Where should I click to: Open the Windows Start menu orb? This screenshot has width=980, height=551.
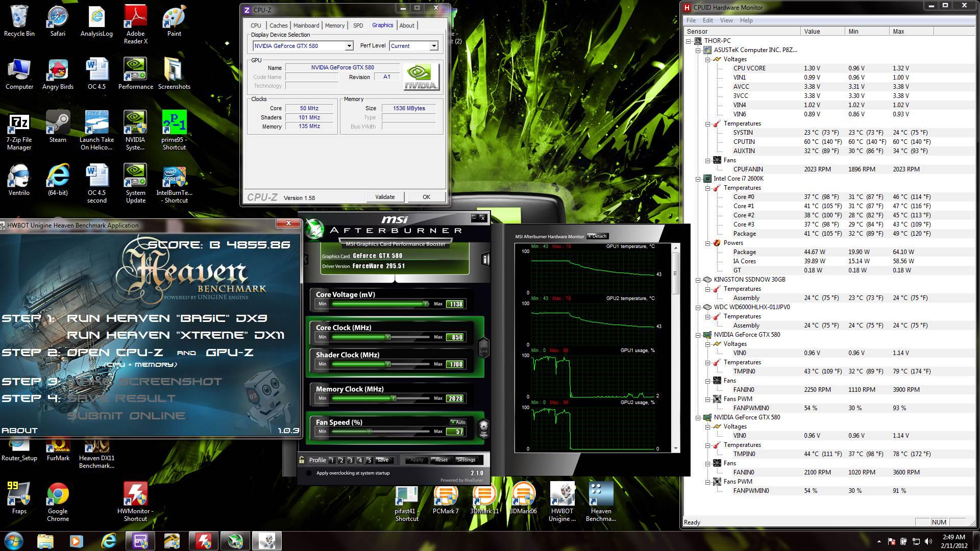(14, 541)
